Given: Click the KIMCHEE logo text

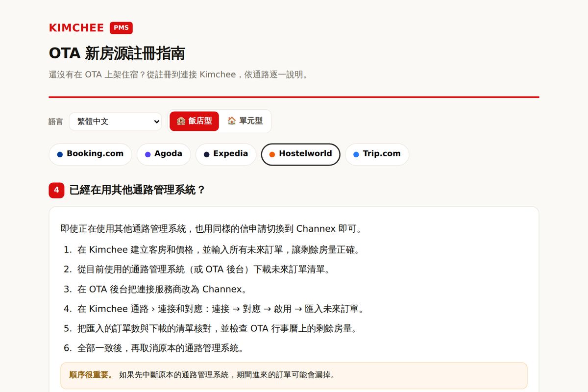Looking at the screenshot, I should click(x=76, y=28).
